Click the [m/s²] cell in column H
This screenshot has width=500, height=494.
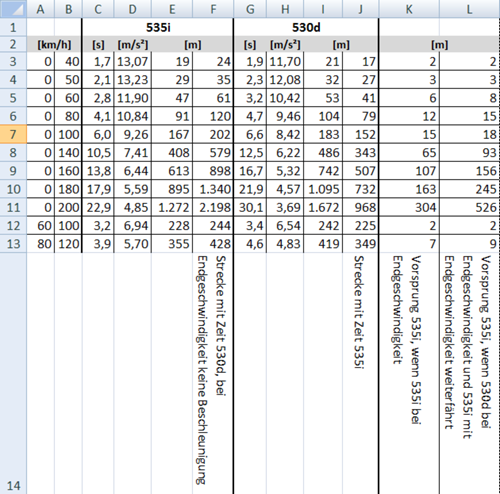(x=285, y=44)
